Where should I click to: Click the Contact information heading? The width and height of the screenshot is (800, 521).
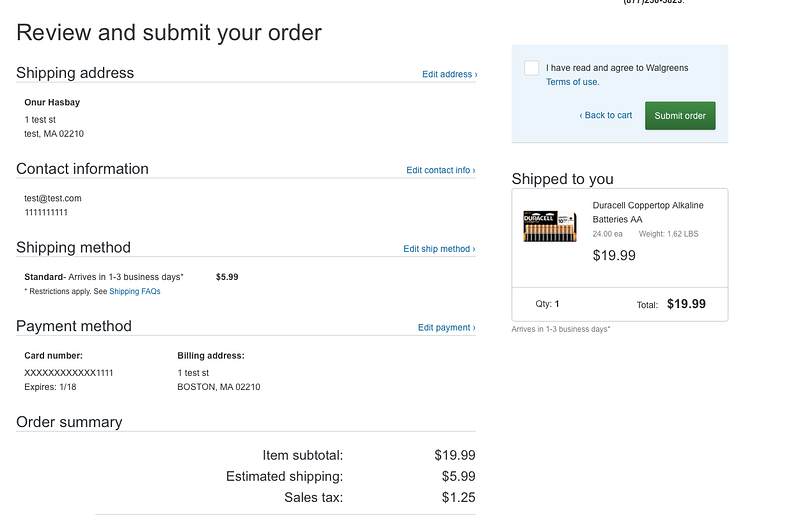click(x=82, y=168)
